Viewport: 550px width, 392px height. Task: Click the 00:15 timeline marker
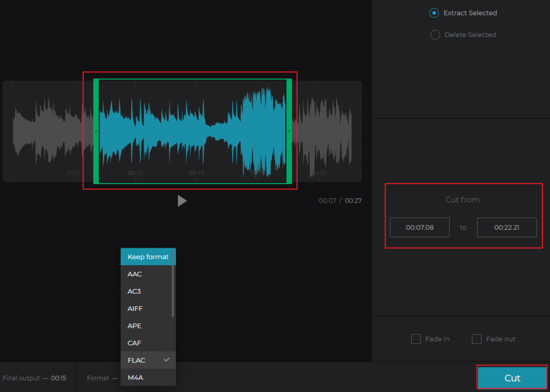tap(197, 173)
